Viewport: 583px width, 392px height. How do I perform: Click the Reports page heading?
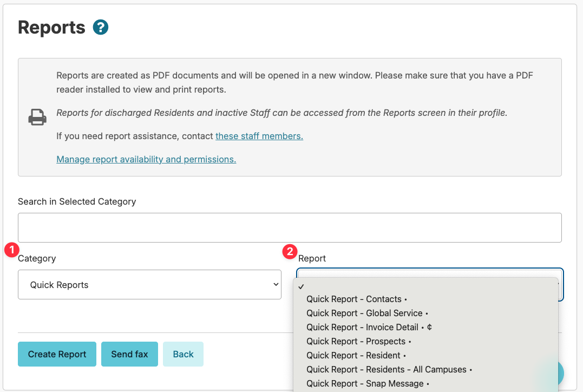click(51, 28)
